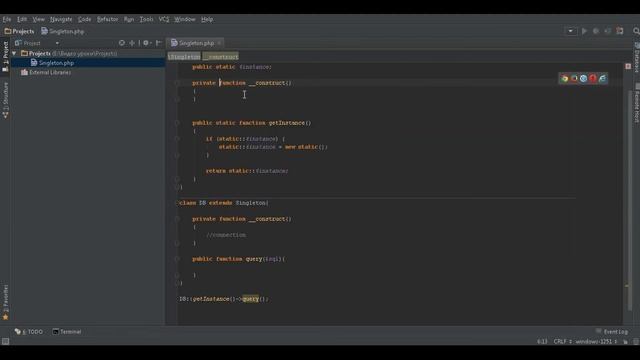Click the cursor position indicator in status bar
This screenshot has width=640, height=360.
[x=542, y=342]
